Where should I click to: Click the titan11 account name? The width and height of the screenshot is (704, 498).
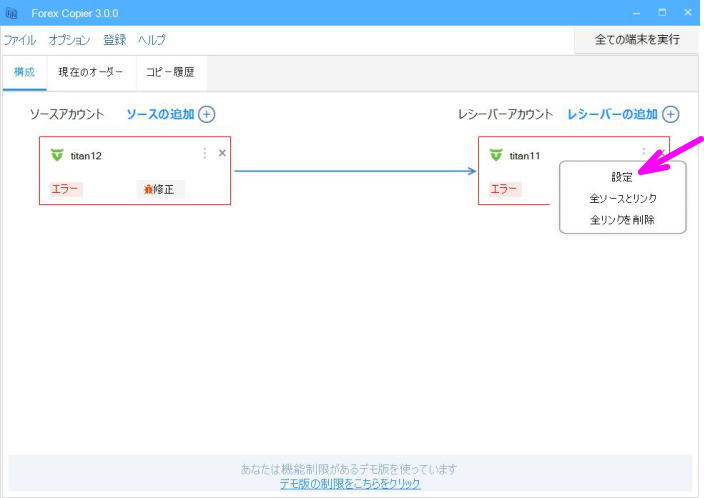[x=525, y=156]
